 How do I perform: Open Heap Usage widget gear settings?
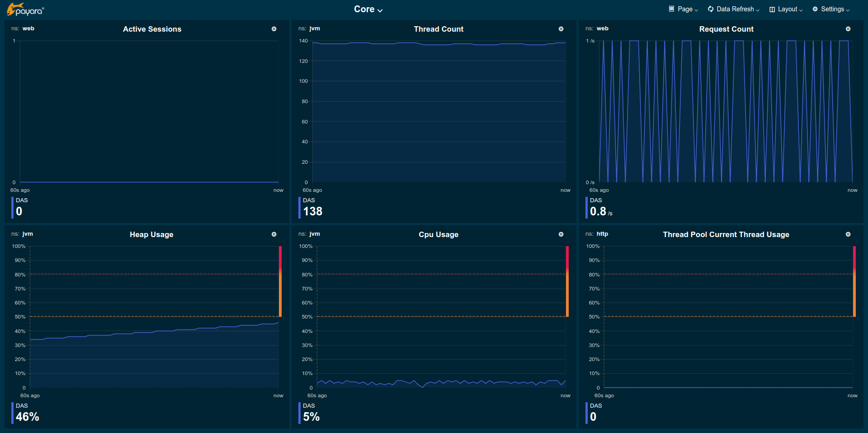(274, 234)
